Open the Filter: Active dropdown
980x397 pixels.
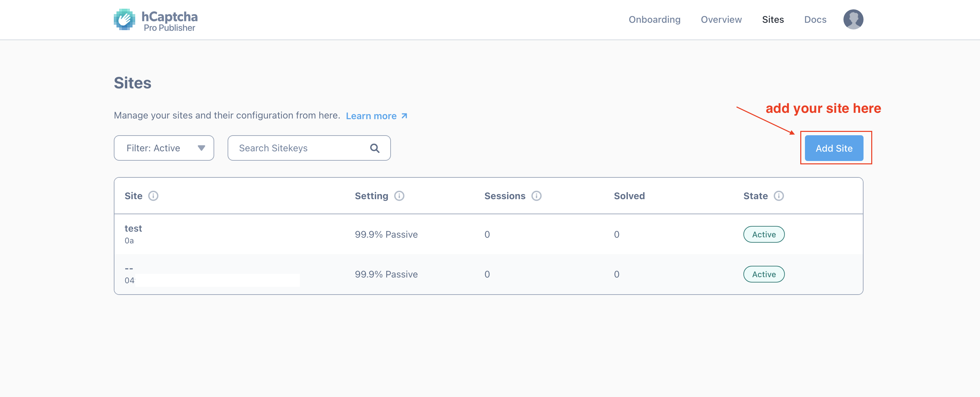(x=164, y=148)
